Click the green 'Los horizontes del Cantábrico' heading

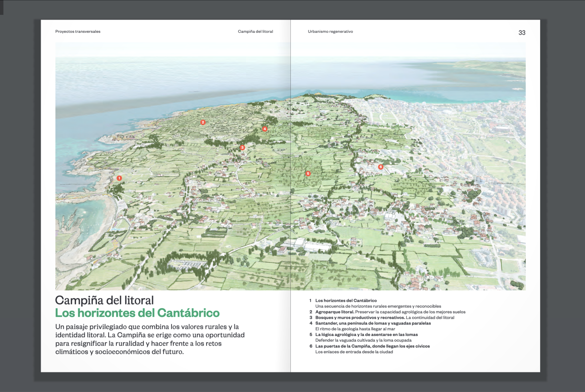[137, 313]
